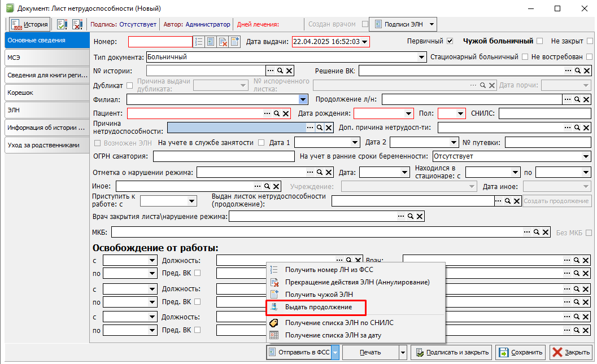This screenshot has height=364, width=597.
Task: Click the search magnifier in the Пациент field
Action: (277, 113)
